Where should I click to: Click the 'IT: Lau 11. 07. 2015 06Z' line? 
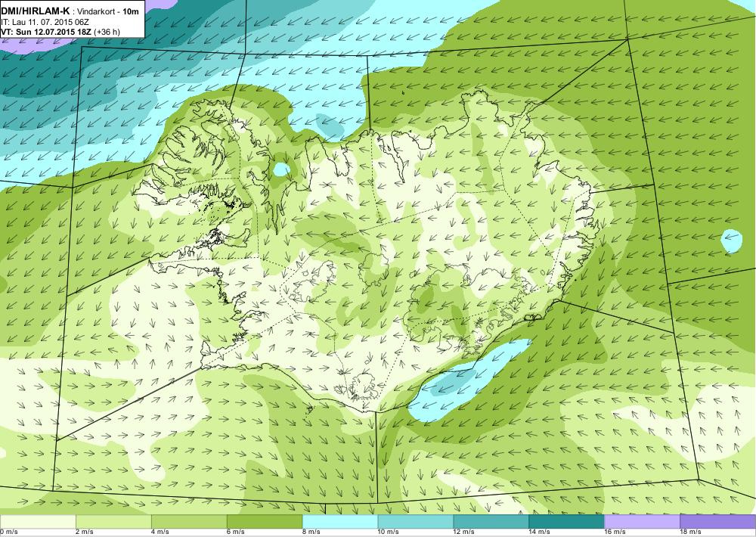45,22
